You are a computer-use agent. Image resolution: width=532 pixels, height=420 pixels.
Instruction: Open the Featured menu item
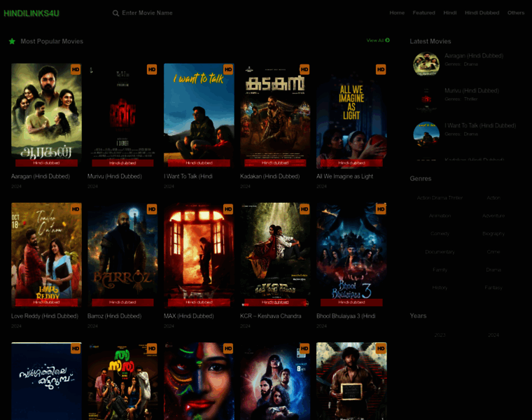tap(423, 13)
